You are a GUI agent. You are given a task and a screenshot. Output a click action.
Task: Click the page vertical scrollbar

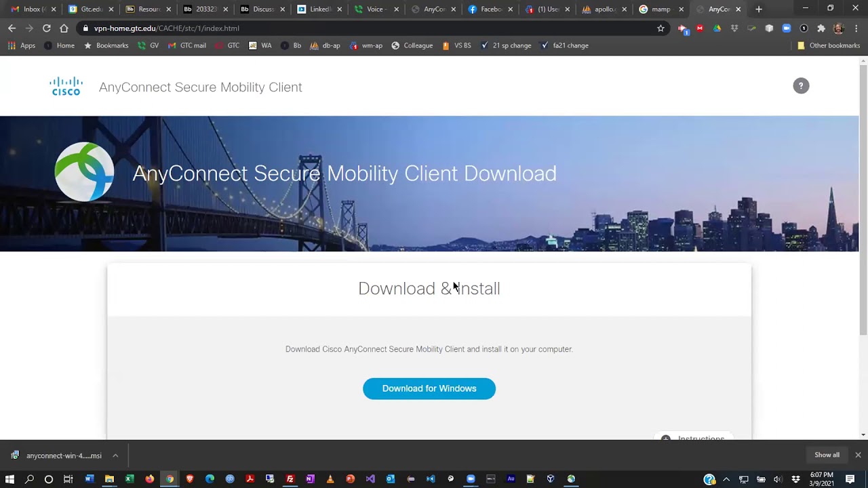tap(863, 200)
